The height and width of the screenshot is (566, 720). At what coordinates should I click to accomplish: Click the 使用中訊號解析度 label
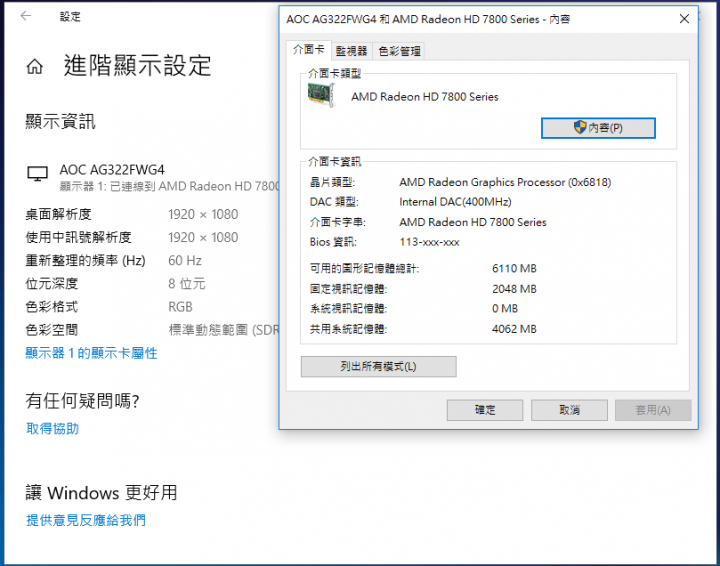point(79,237)
